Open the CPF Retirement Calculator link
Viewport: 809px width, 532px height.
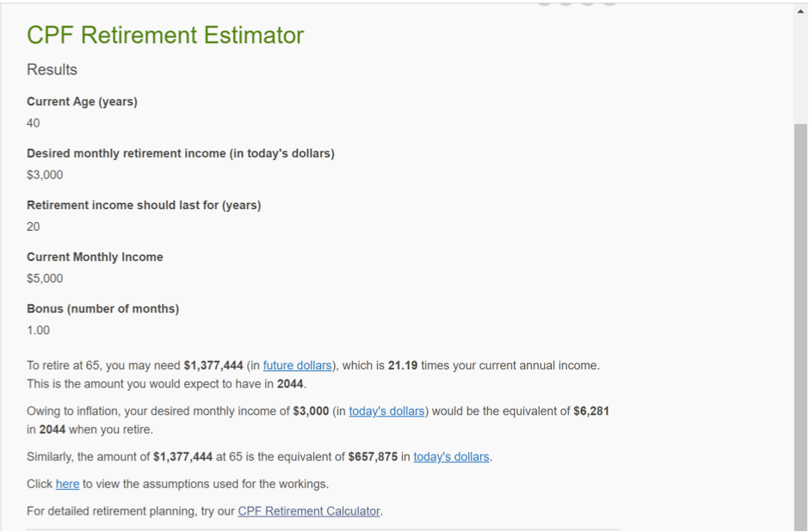(308, 511)
